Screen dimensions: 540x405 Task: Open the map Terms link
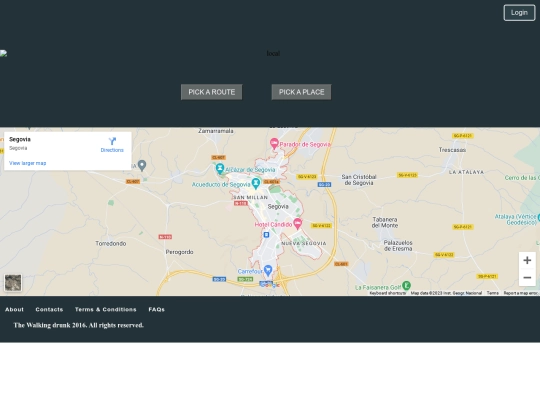493,293
